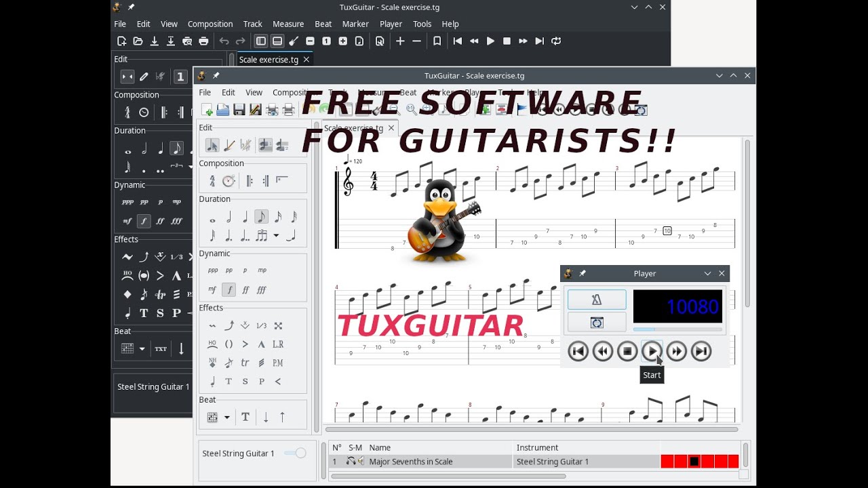
Task: Select half note duration in the light window
Action: tap(229, 217)
